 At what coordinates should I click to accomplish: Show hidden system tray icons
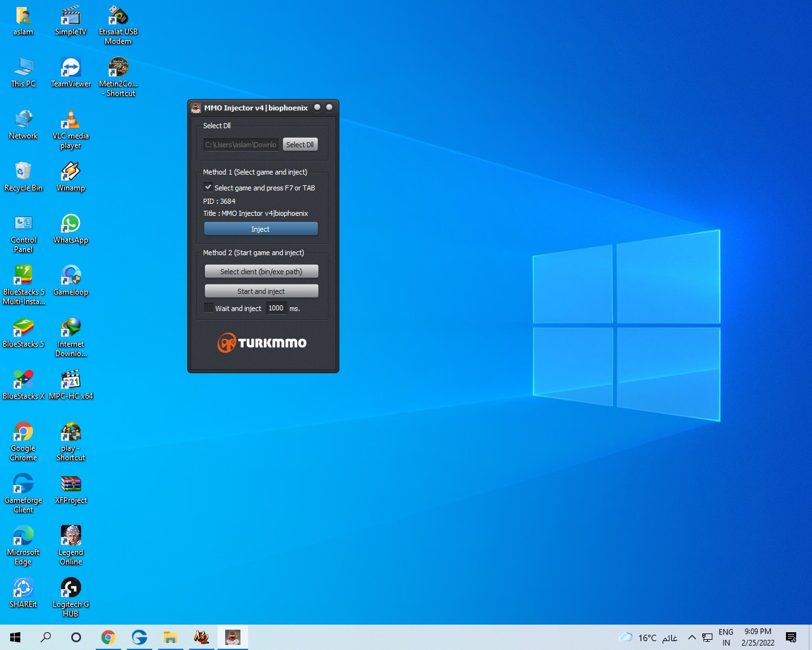click(x=692, y=637)
